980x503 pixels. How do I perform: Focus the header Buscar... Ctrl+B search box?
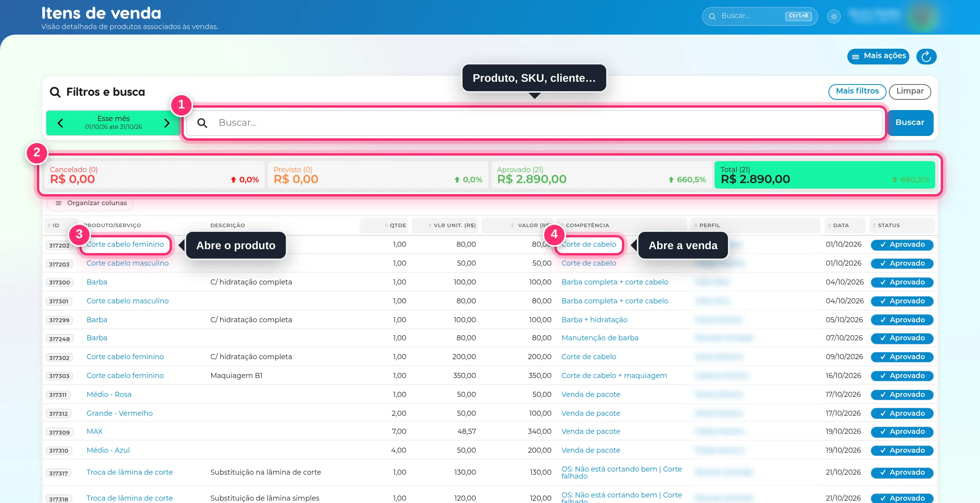pyautogui.click(x=760, y=16)
